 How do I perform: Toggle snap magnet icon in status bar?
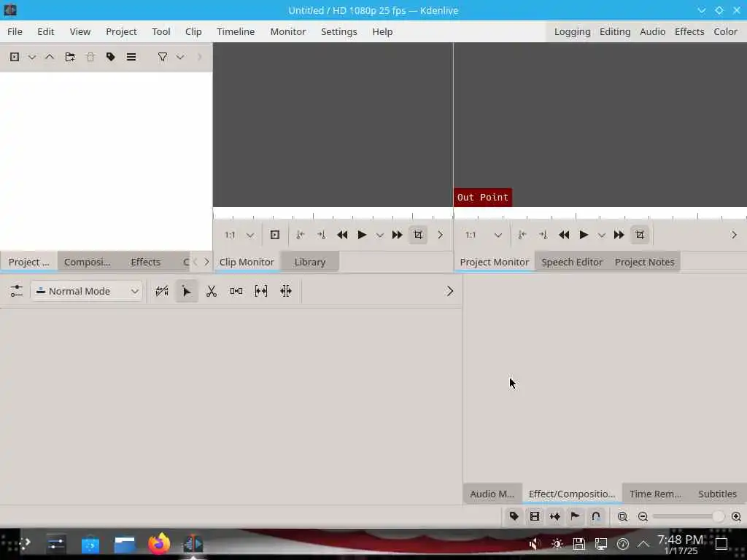[596, 517]
